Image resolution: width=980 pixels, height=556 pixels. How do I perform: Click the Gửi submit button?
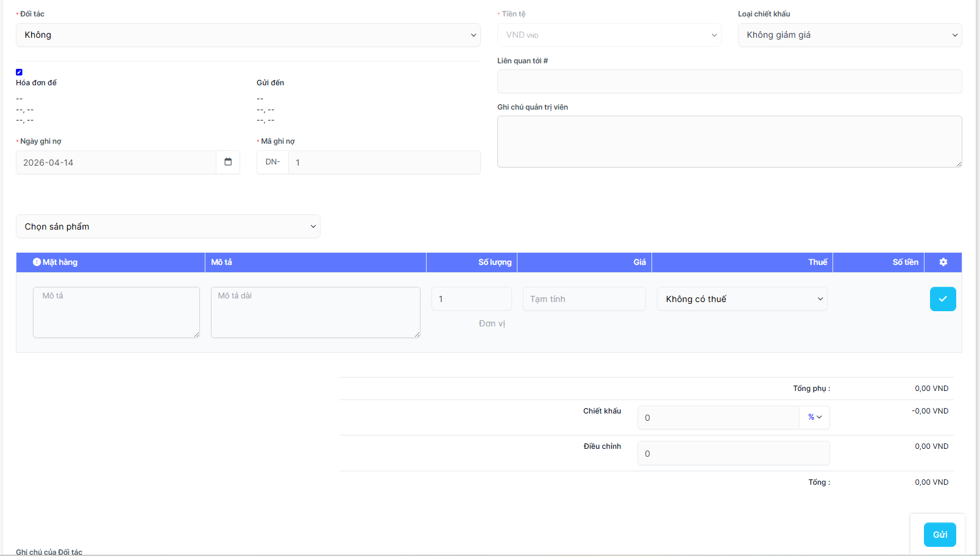tap(939, 535)
